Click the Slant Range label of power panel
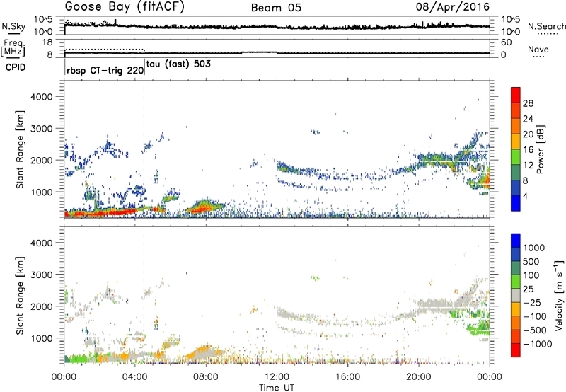 pos(20,149)
